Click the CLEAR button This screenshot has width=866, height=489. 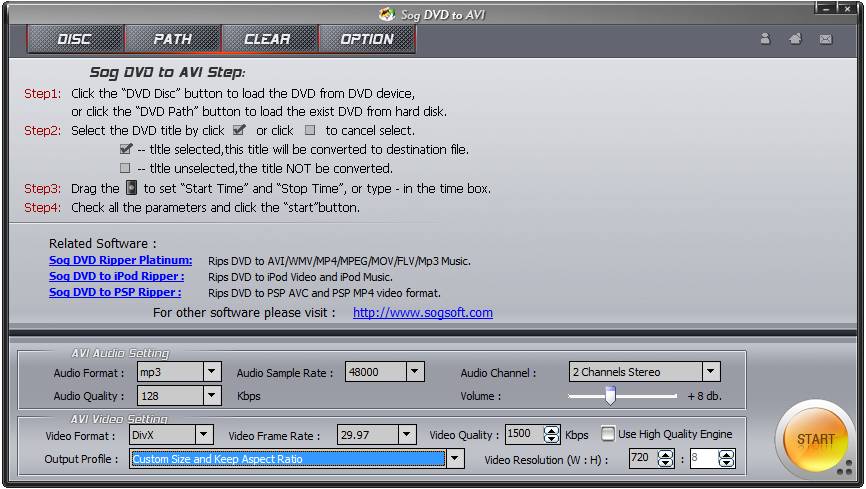tap(269, 39)
